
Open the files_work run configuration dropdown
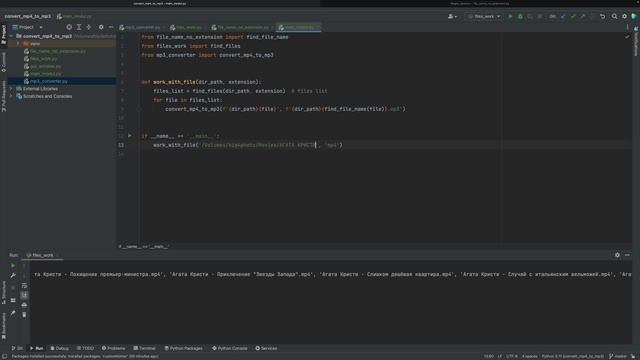point(484,16)
